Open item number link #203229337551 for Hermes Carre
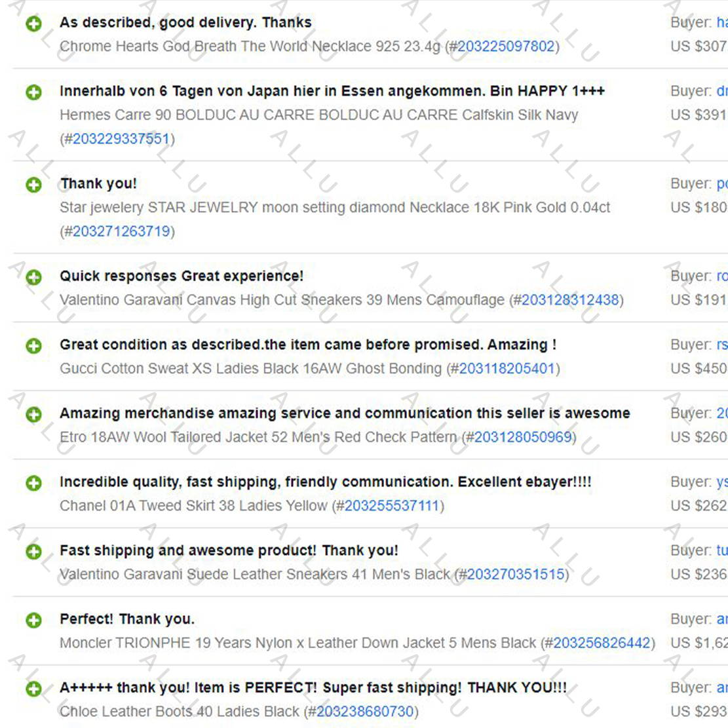Image resolution: width=728 pixels, height=728 pixels. coord(121,139)
